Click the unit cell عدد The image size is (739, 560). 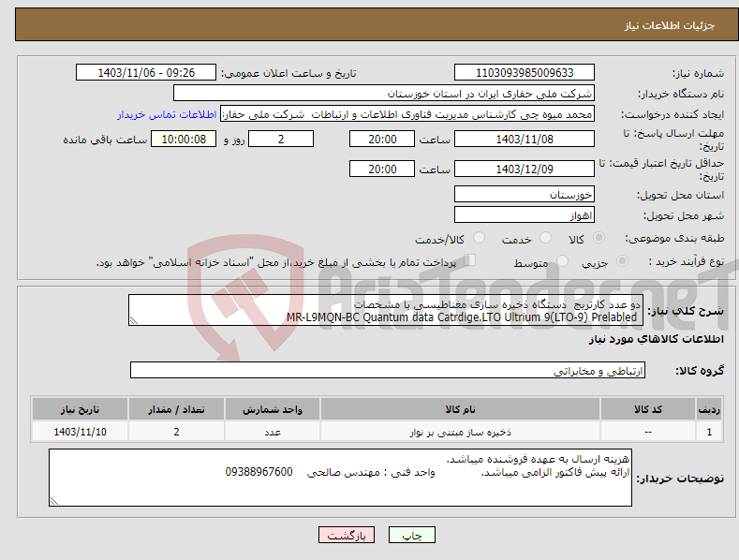pos(273,432)
